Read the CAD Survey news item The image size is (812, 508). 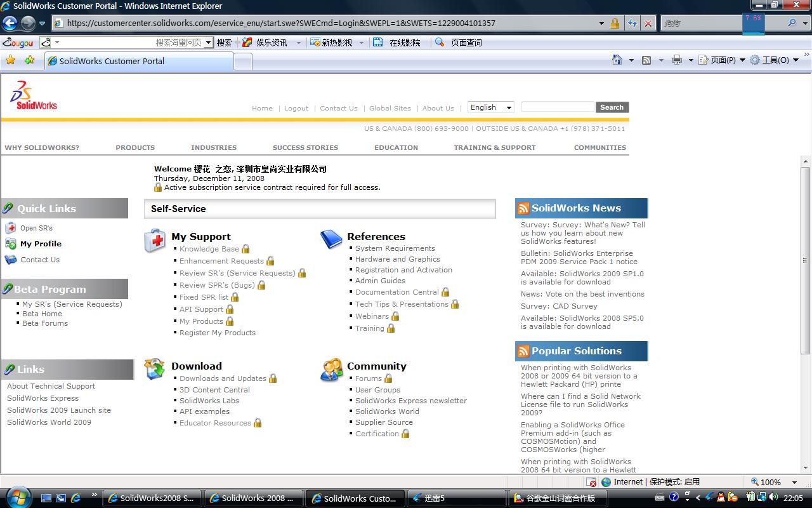click(x=559, y=306)
